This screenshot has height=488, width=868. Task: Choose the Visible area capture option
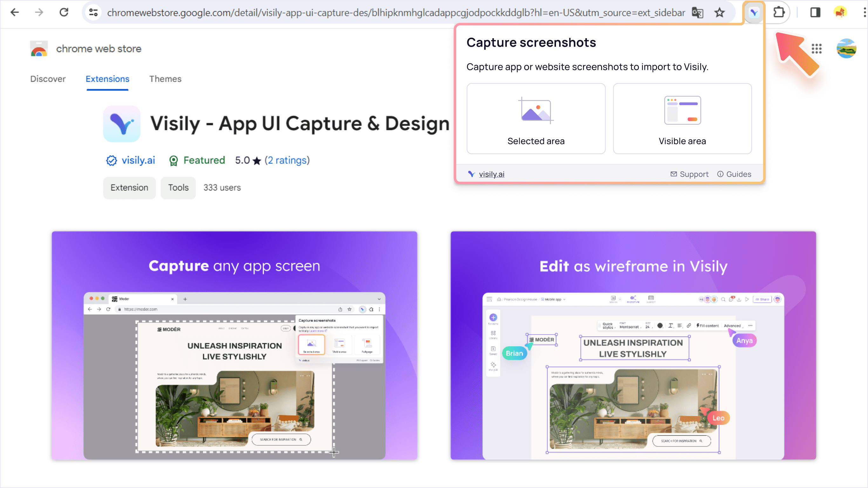tap(682, 119)
